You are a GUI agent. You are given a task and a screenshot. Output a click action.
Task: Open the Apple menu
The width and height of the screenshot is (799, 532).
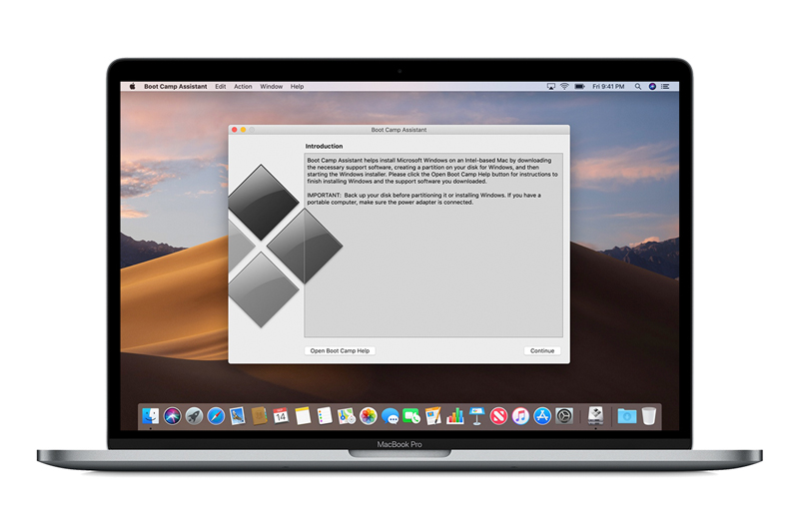(133, 87)
